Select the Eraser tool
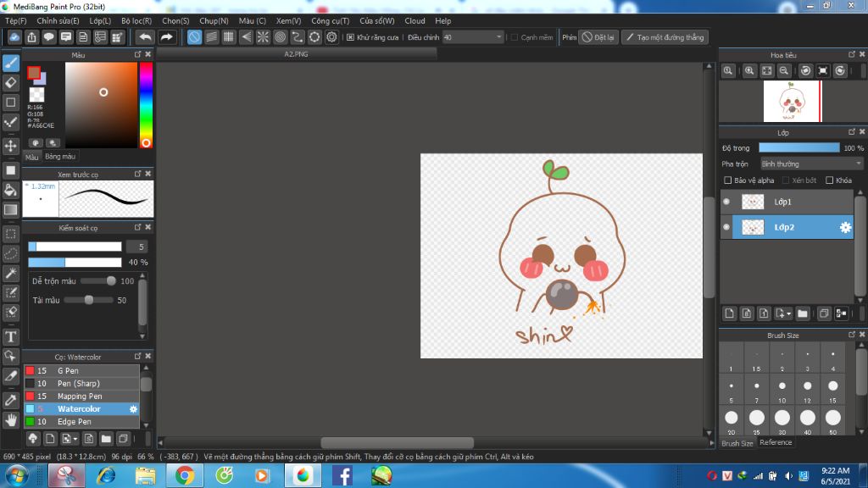The image size is (868, 488). [10, 82]
